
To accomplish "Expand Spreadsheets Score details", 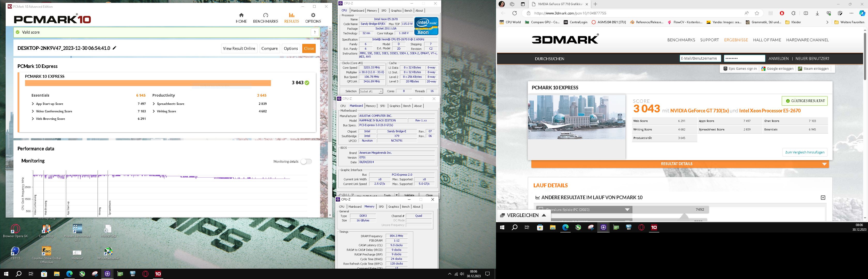I will (x=154, y=104).
